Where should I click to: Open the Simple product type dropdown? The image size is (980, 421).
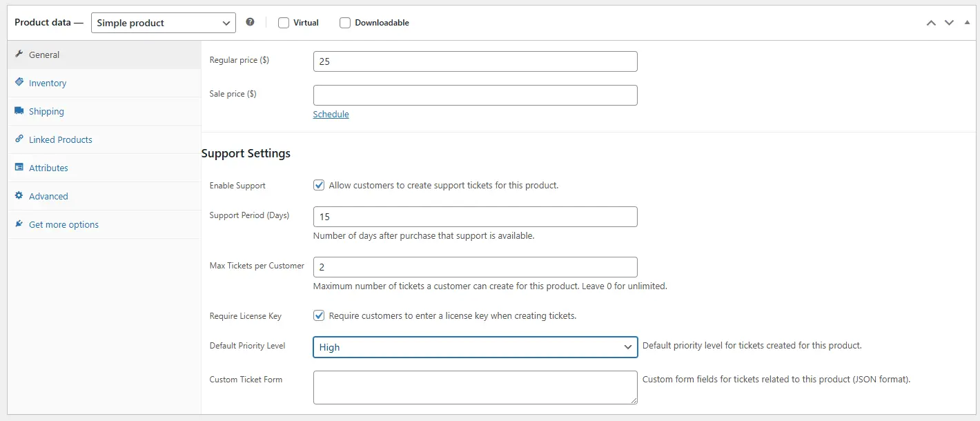(163, 23)
